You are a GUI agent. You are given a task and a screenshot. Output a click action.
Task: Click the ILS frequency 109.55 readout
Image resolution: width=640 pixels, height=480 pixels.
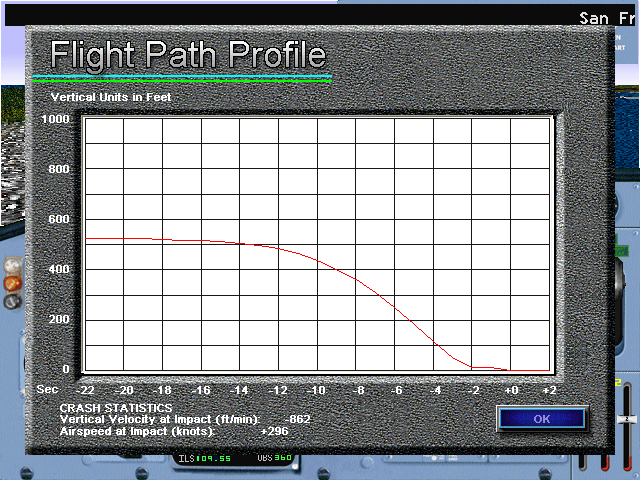213,458
